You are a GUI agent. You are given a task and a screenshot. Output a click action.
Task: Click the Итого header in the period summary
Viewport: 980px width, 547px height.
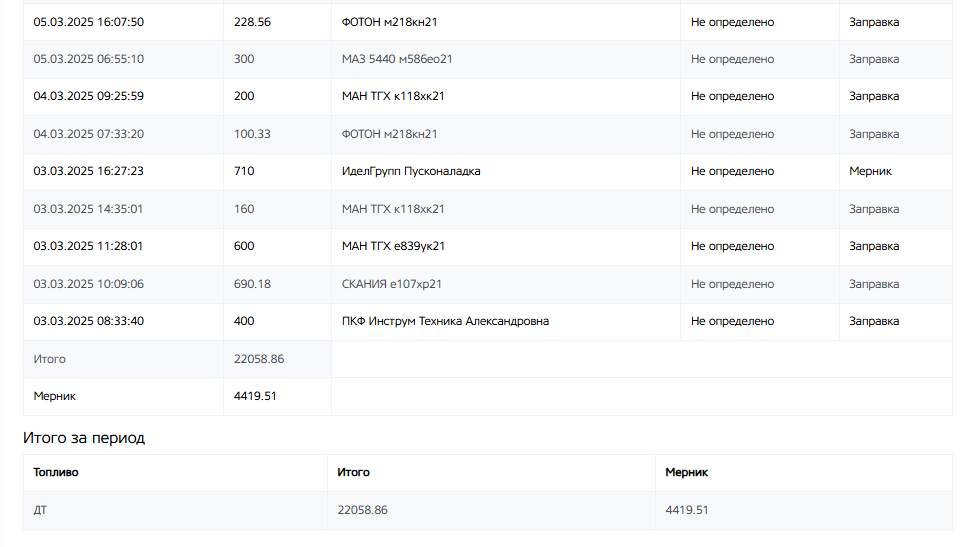353,472
